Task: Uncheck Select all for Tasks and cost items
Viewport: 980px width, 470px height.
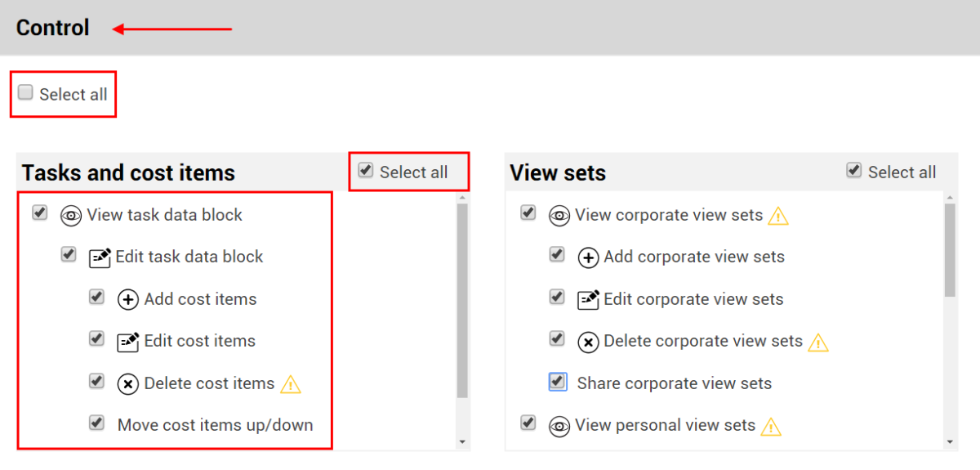Action: (366, 170)
